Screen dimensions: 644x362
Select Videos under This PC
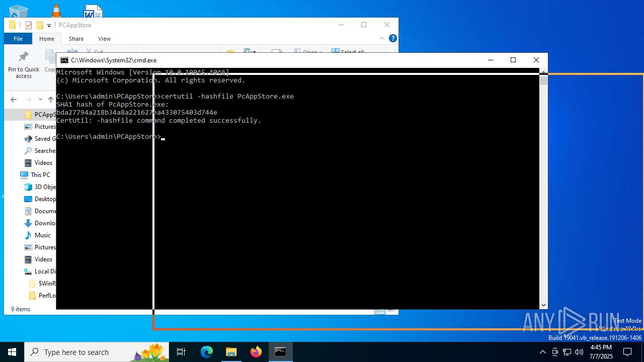[39, 259]
